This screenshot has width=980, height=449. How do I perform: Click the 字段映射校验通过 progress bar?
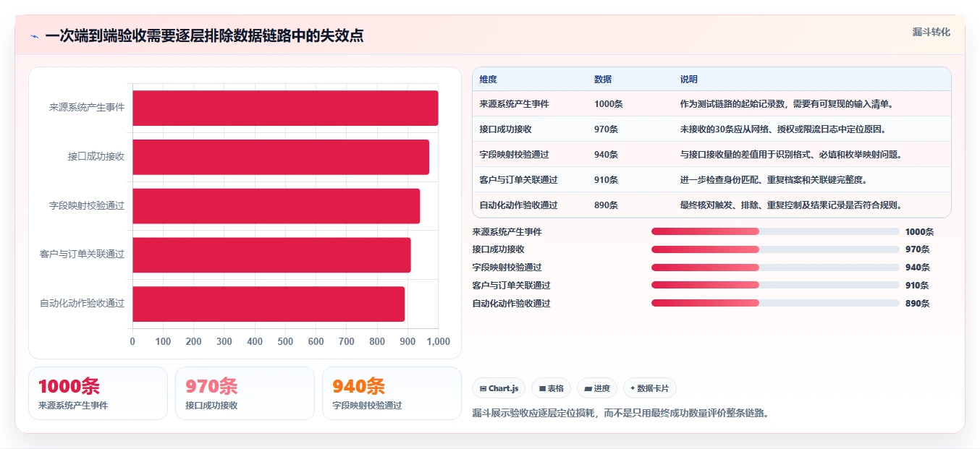pos(775,268)
